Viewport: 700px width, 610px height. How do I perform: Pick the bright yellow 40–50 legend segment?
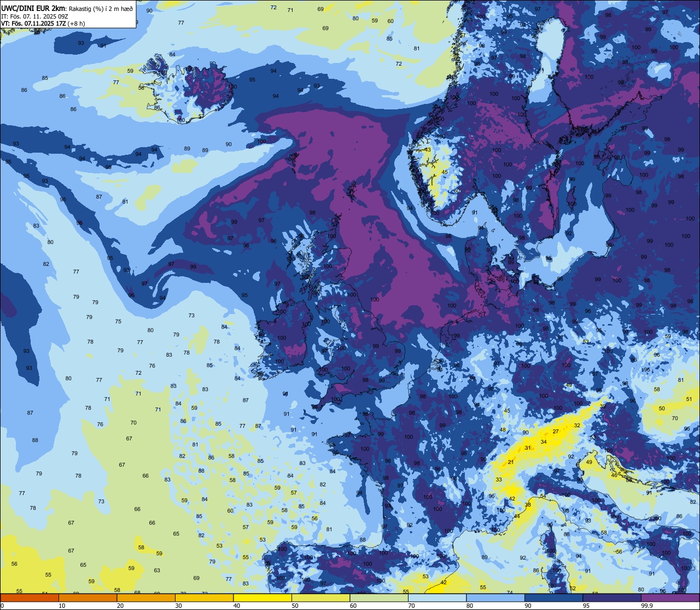(x=262, y=598)
